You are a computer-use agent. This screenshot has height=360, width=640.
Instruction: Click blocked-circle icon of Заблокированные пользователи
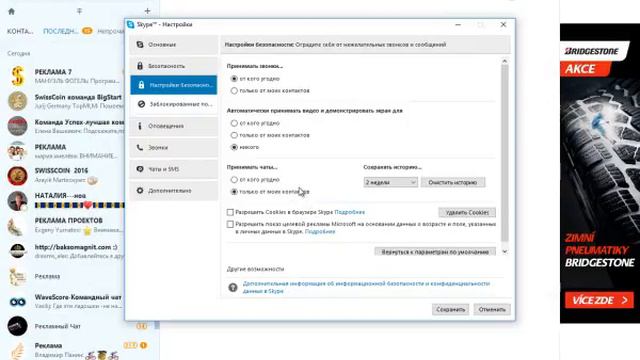[141, 104]
